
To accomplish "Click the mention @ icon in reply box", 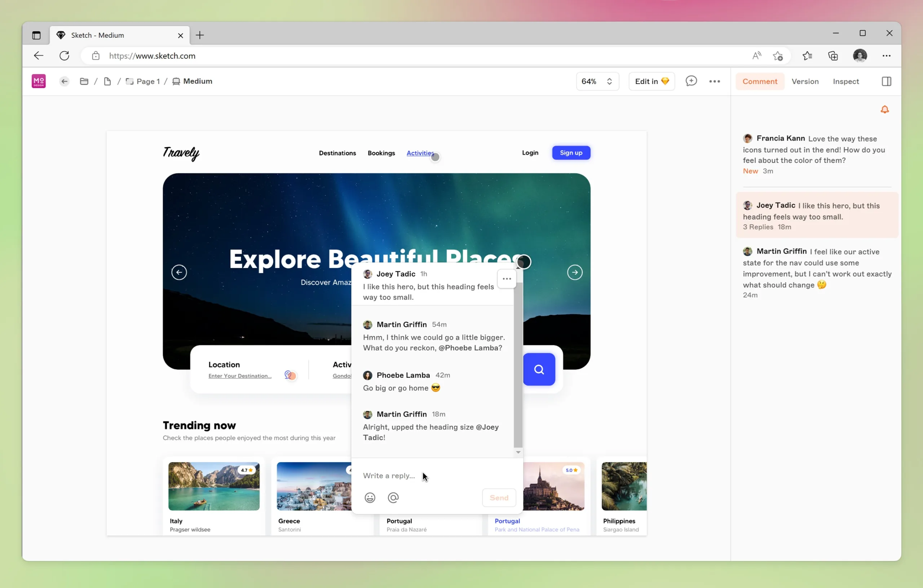I will (393, 498).
